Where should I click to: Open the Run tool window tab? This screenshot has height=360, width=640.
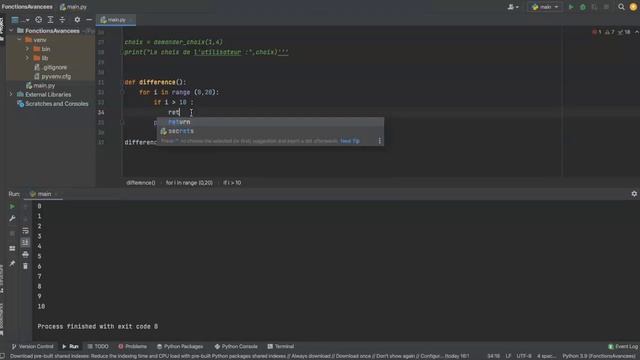pos(70,347)
